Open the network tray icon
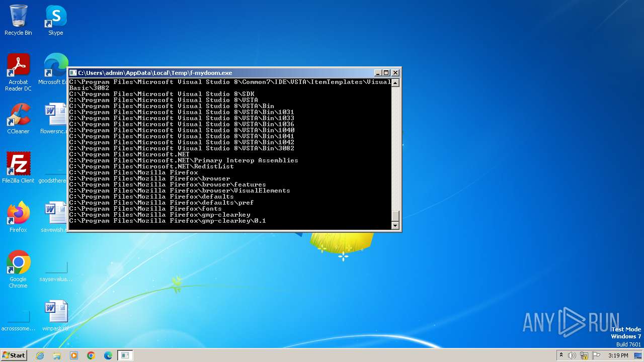This screenshot has width=644, height=362. click(x=584, y=355)
